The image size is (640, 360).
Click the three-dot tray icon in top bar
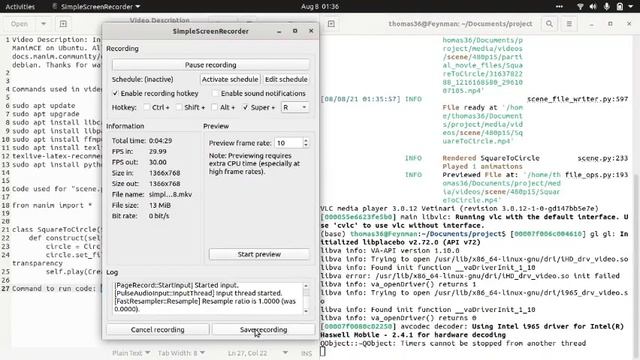tap(559, 7)
